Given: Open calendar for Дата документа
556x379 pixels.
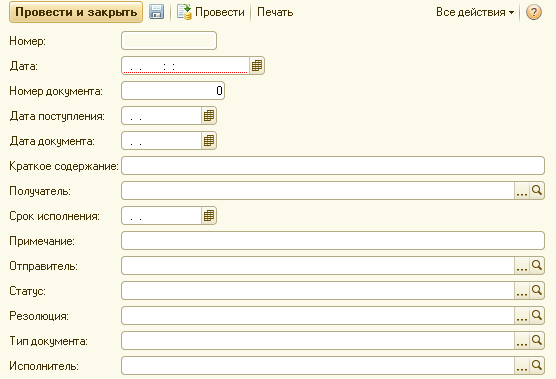Looking at the screenshot, I should (x=209, y=141).
